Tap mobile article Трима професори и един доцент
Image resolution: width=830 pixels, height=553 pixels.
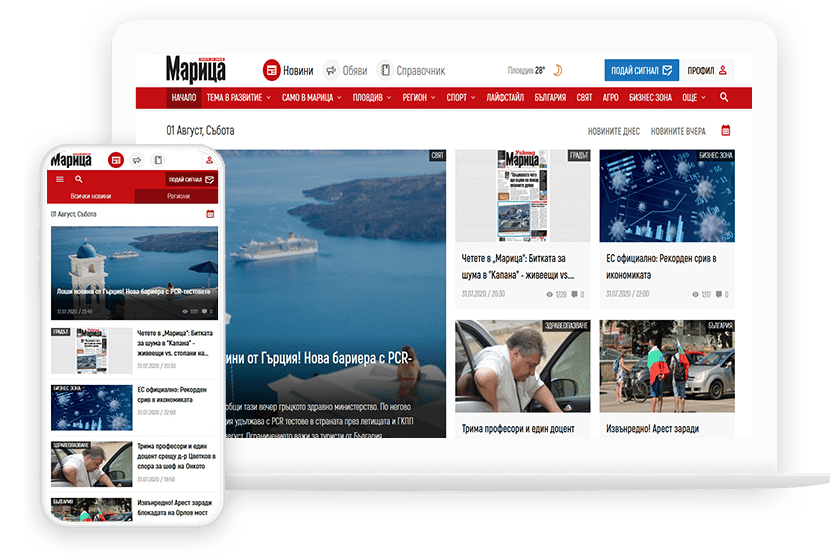pyautogui.click(x=176, y=456)
